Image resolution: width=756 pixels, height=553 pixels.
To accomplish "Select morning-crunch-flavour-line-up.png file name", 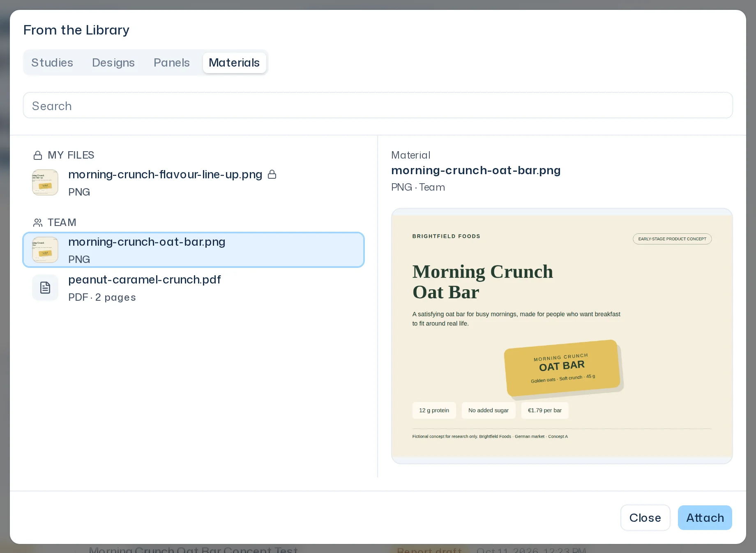I will (x=165, y=175).
